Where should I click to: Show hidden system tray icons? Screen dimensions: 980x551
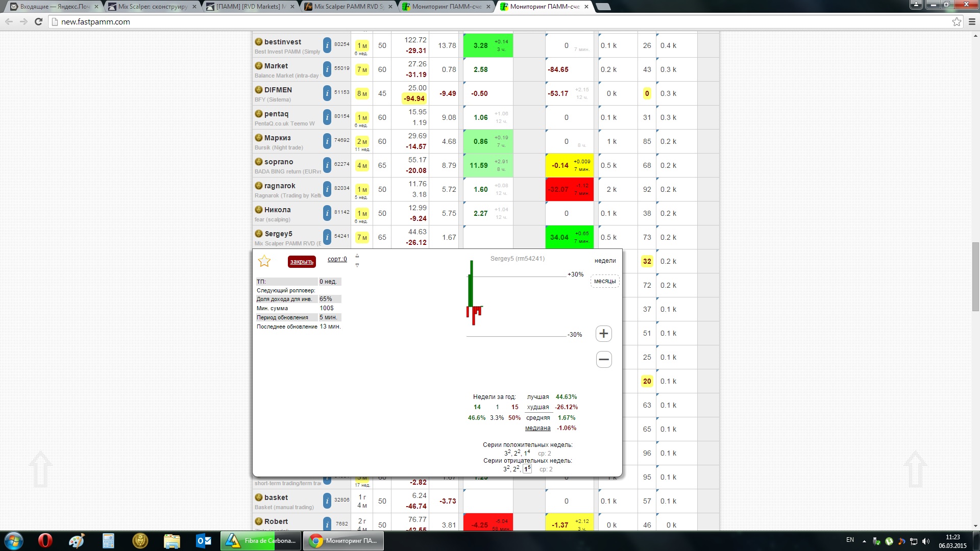(x=864, y=541)
